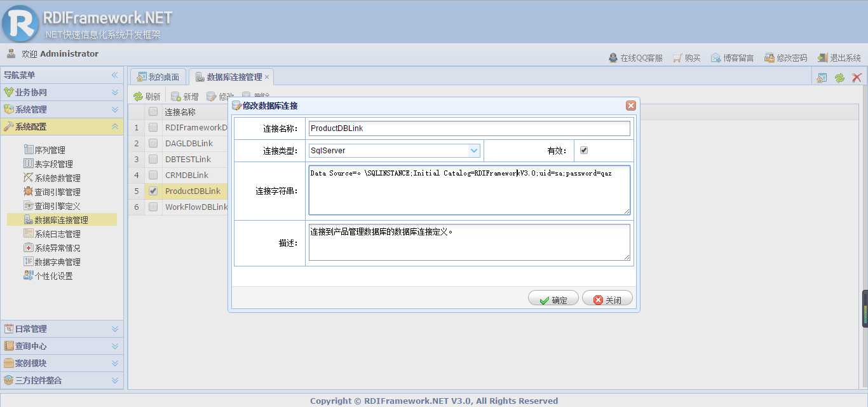Click the 确定 confirm button

(553, 298)
